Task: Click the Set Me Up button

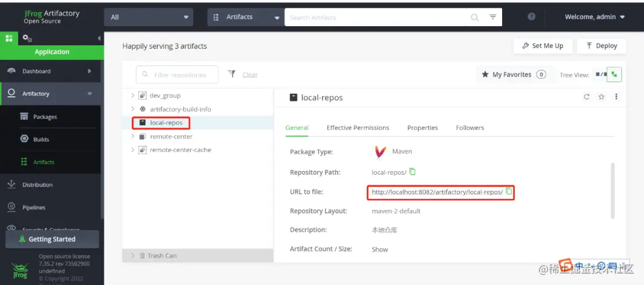Action: [x=542, y=46]
